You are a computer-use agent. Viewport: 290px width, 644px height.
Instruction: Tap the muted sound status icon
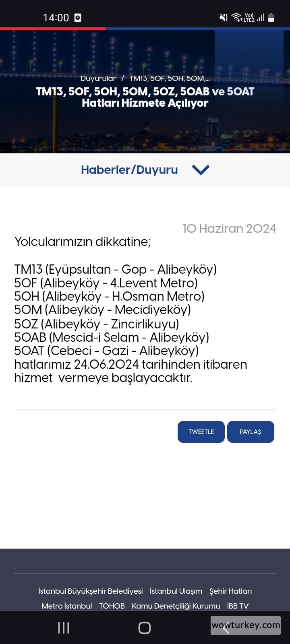[223, 18]
